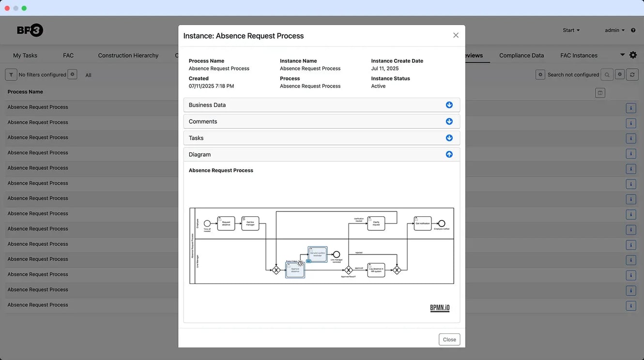Screen dimensions: 644x360
Task: Switch to the Compliance Data tab
Action: (x=521, y=56)
